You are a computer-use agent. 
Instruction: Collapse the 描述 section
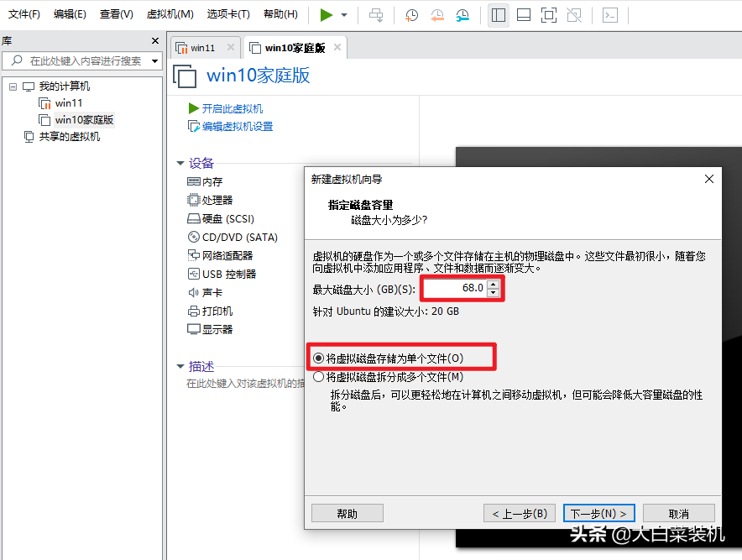[180, 366]
